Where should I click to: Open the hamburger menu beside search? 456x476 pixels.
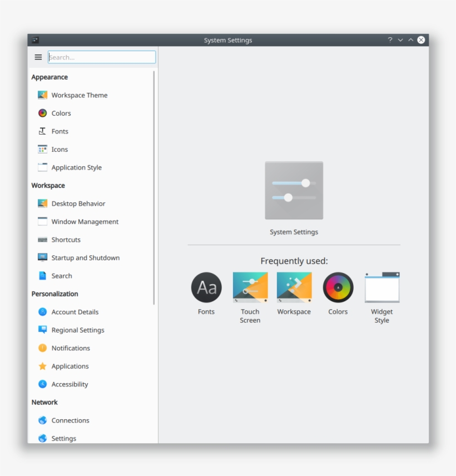38,57
